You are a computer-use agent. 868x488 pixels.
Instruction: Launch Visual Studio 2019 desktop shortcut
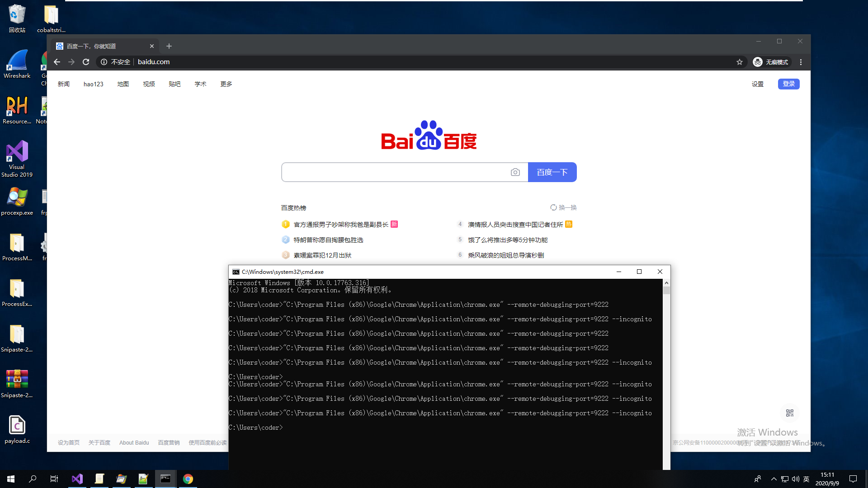[x=17, y=159]
